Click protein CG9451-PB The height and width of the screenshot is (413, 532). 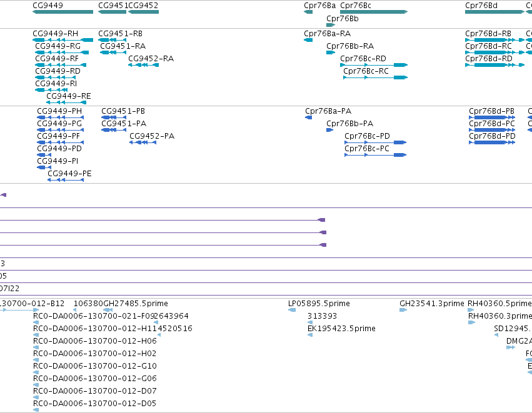123,111
